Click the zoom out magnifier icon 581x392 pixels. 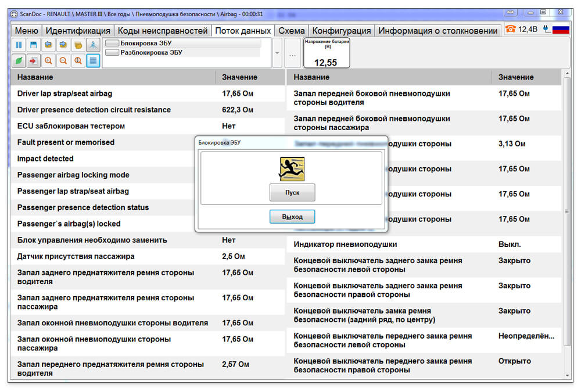click(x=63, y=61)
